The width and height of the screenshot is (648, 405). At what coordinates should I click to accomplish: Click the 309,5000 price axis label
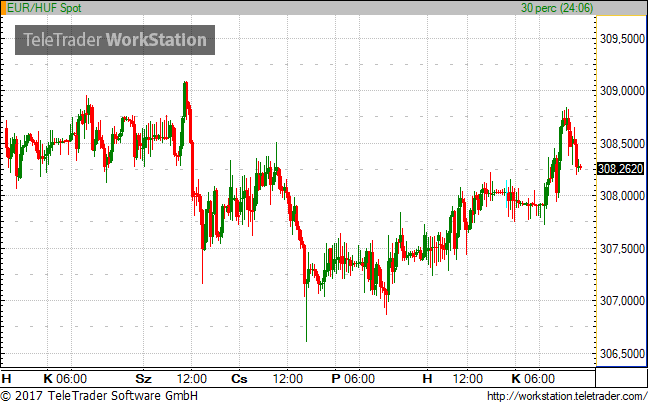pyautogui.click(x=622, y=39)
